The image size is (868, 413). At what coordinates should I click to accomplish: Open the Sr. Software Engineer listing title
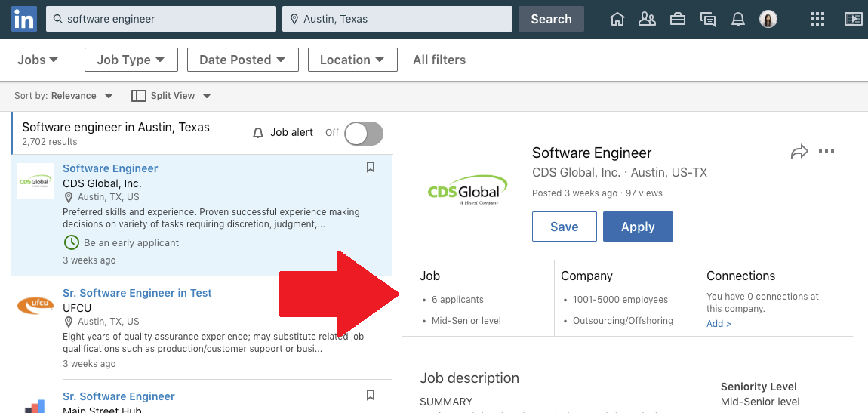tap(119, 396)
